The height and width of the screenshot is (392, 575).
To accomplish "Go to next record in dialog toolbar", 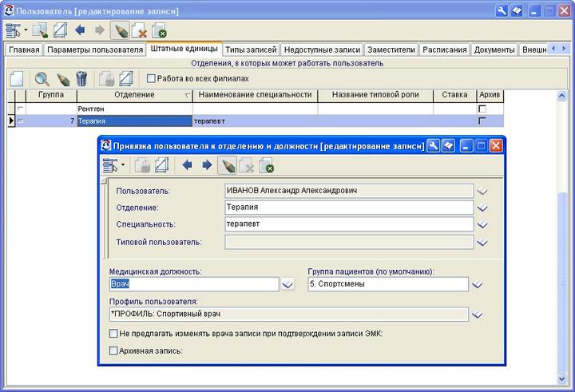I will (207, 165).
